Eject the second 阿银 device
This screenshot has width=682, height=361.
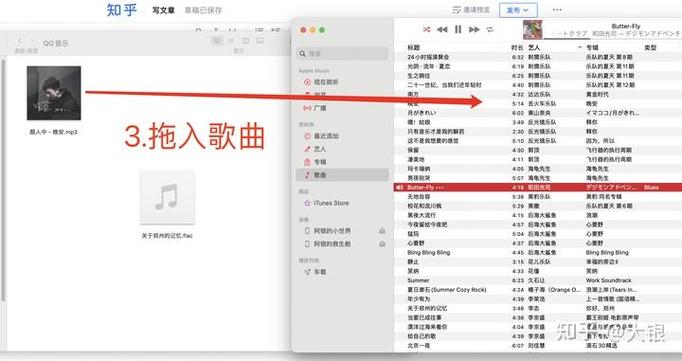(382, 244)
